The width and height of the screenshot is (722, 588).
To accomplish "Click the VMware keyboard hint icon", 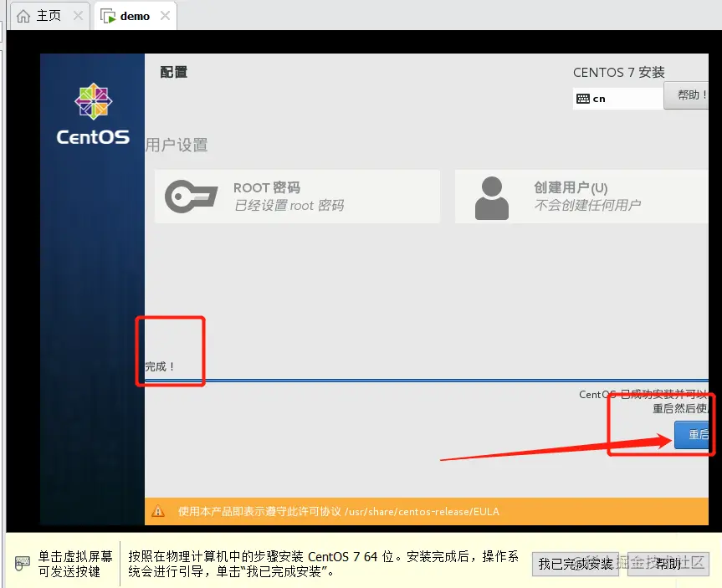I will tap(22, 563).
